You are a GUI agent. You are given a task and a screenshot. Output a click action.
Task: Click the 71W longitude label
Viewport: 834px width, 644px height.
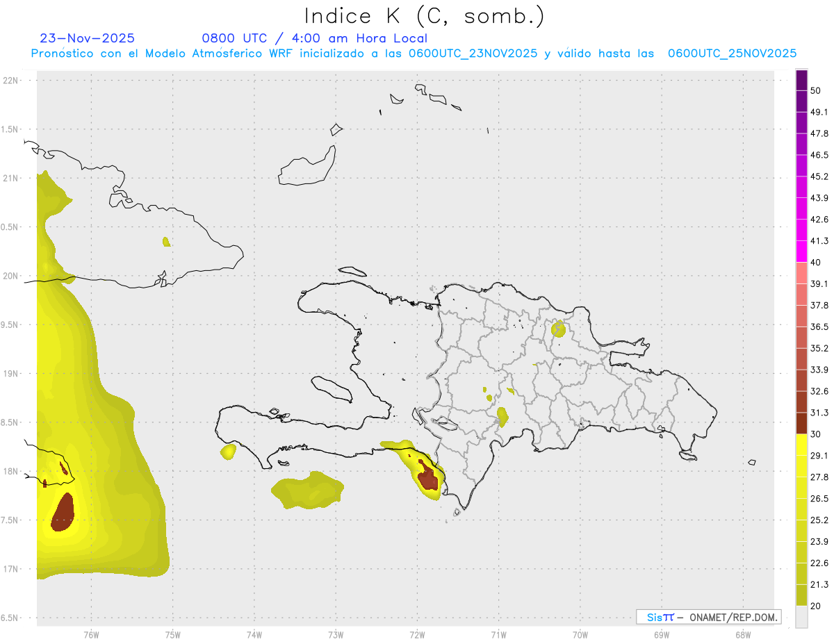coord(498,634)
